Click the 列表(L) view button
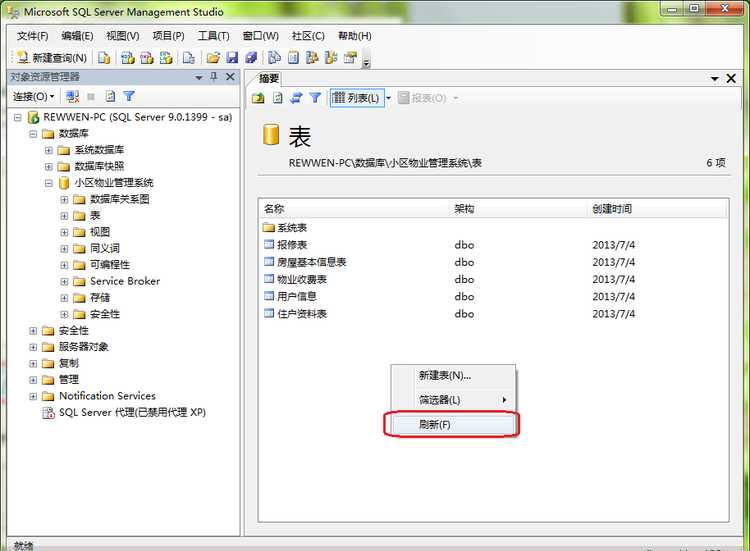The image size is (750, 551). [357, 98]
